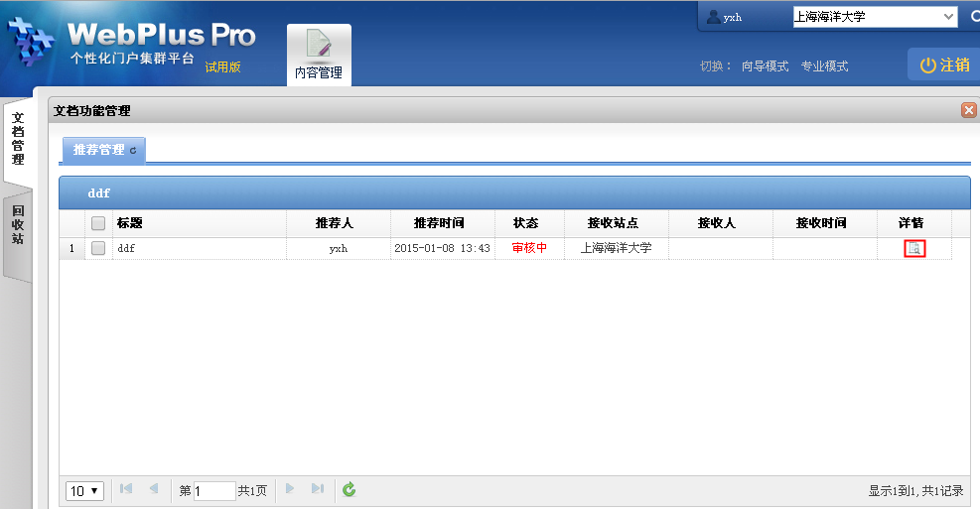Viewport: 980px width, 509px height.
Task: Open the 上海海洋大学 site dropdown
Action: click(x=874, y=17)
